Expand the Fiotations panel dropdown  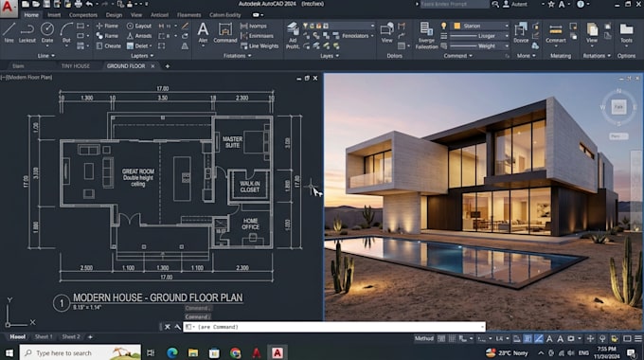pyautogui.click(x=238, y=56)
